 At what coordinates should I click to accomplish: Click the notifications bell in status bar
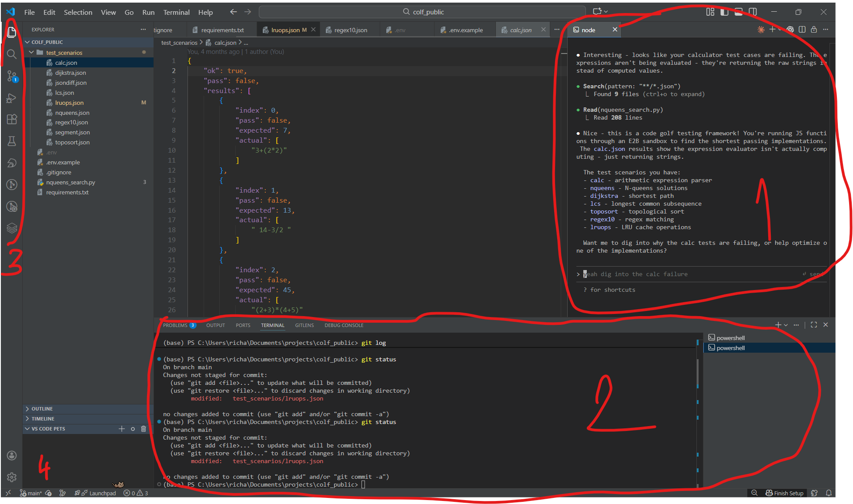pos(829,493)
